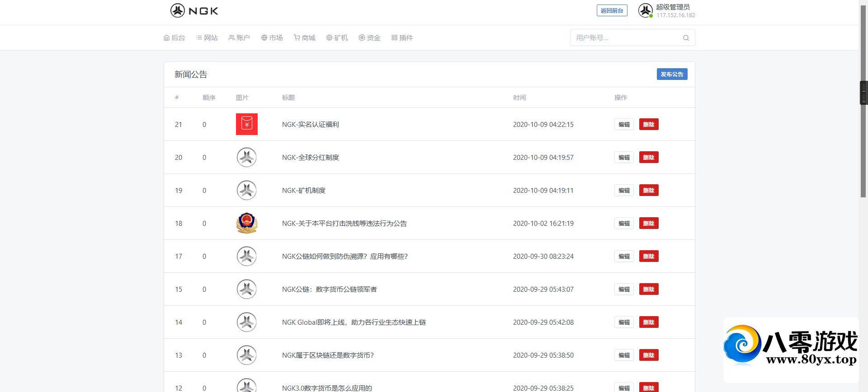The height and width of the screenshot is (392, 868).
Task: Click the 发布公告 button
Action: [x=672, y=74]
